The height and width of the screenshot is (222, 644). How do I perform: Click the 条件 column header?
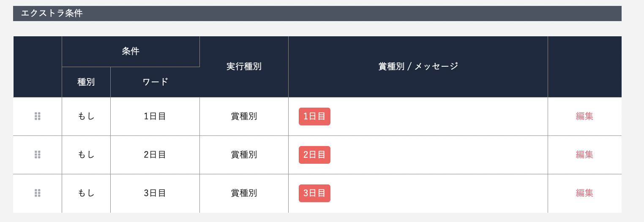pos(131,51)
